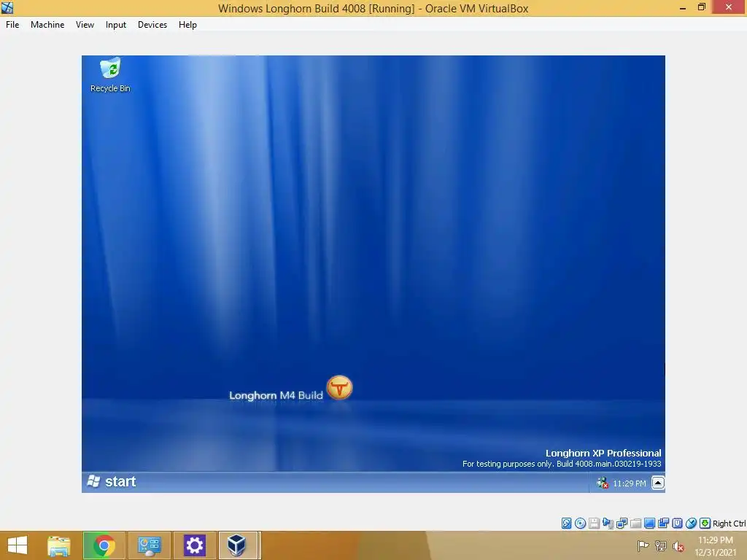This screenshot has width=747, height=560.
Task: Open the Recycle Bin desktop icon
Action: tap(110, 75)
